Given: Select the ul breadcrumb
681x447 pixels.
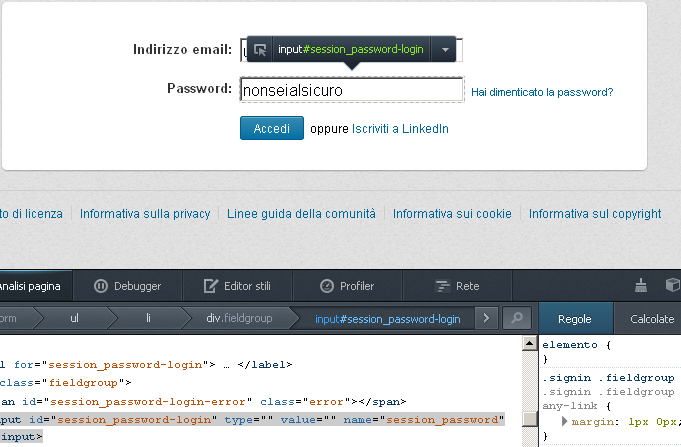Looking at the screenshot, I should point(75,318).
